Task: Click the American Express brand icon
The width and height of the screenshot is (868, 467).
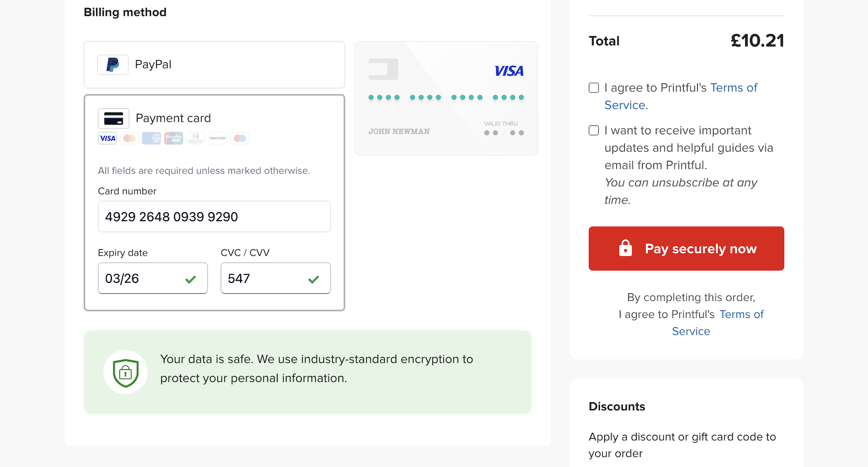Action: (151, 138)
